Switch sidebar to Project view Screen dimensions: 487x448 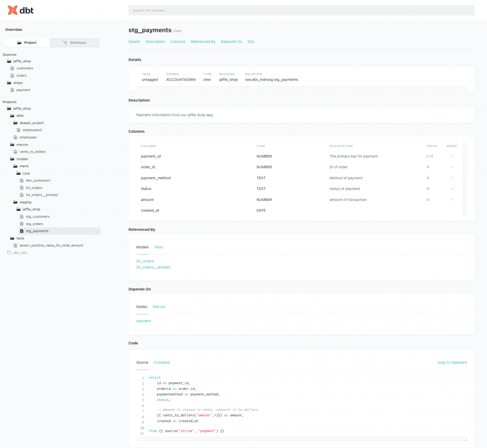click(27, 43)
